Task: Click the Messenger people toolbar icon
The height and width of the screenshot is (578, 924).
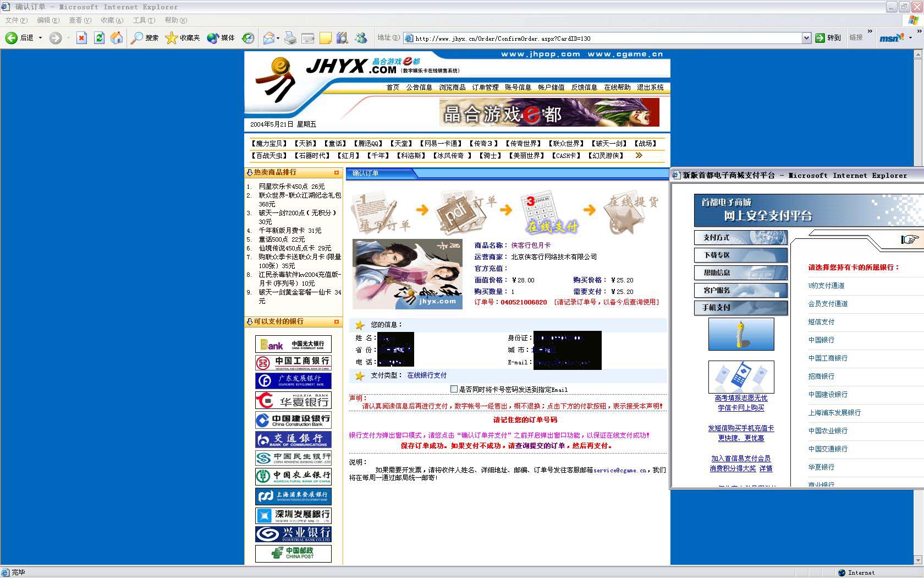Action: tap(361, 38)
